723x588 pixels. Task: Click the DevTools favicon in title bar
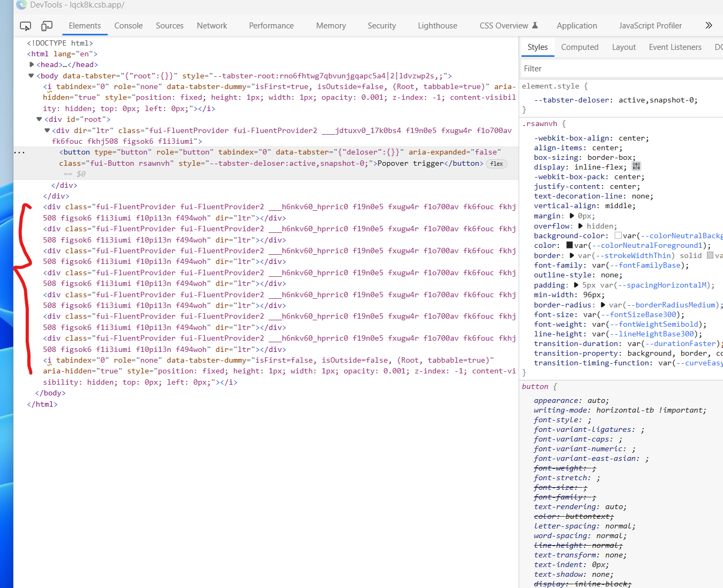click(21, 5)
